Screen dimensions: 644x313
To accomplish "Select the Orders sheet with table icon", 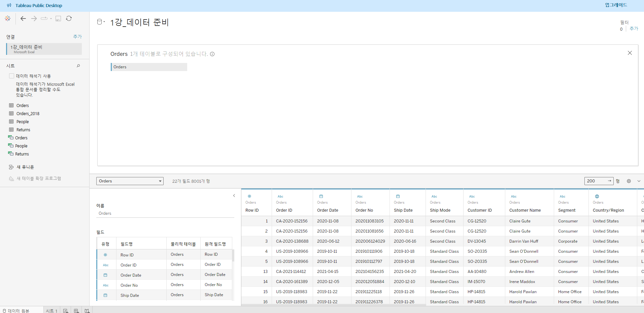I will [23, 106].
